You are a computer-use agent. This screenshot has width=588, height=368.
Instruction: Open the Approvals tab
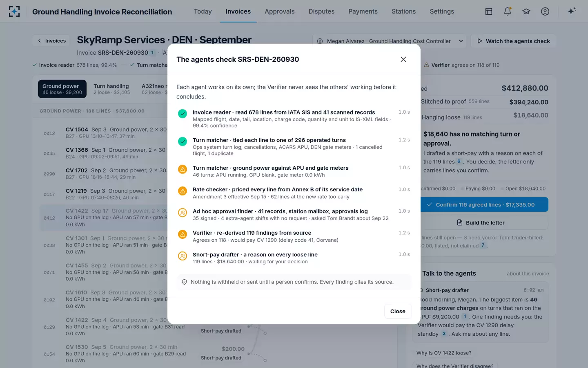pos(279,11)
